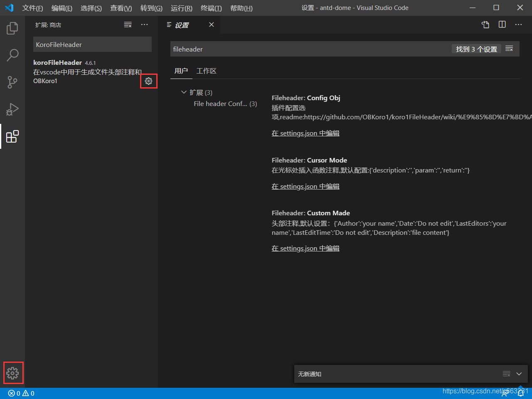Viewport: 532px width, 399px height.
Task: Open Source Control view
Action: point(12,82)
